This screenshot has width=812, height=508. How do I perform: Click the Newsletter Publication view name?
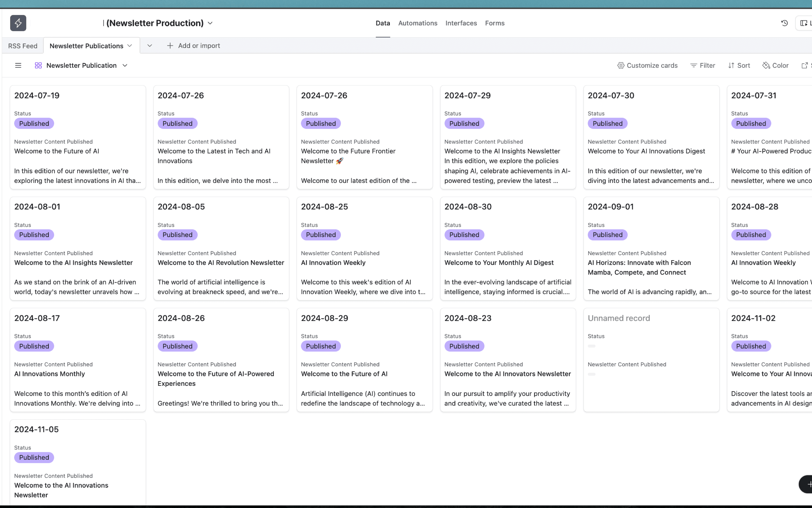tap(81, 65)
